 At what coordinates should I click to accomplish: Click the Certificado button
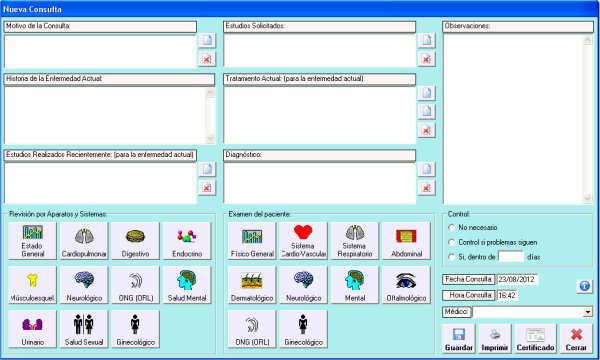pos(535,339)
